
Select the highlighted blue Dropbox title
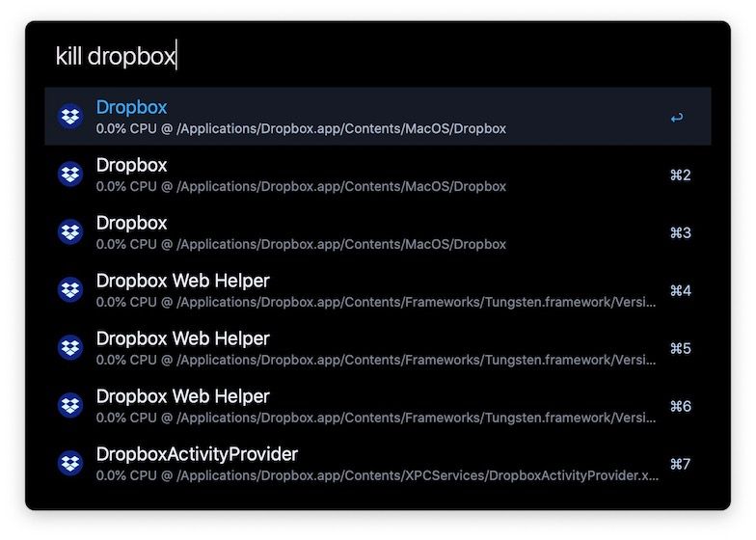[x=131, y=107]
